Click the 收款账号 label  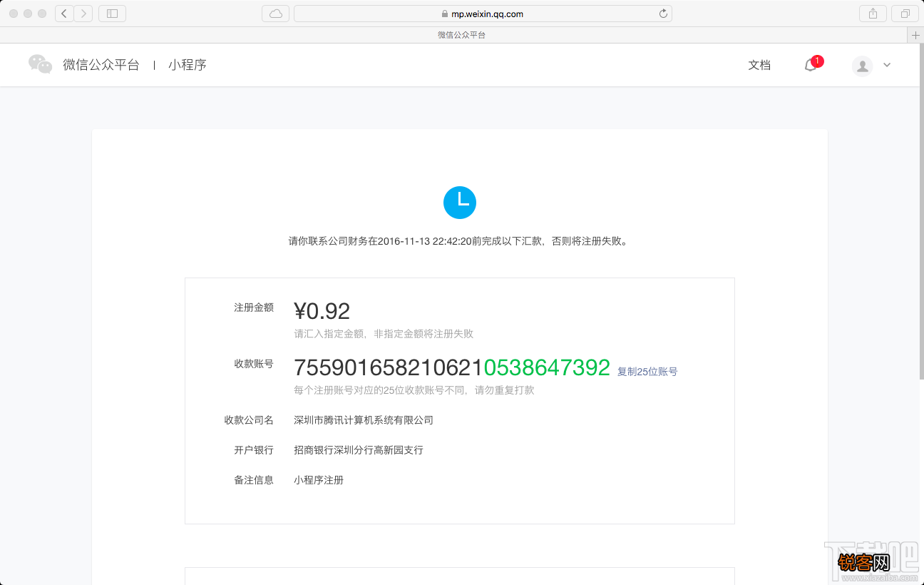[254, 364]
